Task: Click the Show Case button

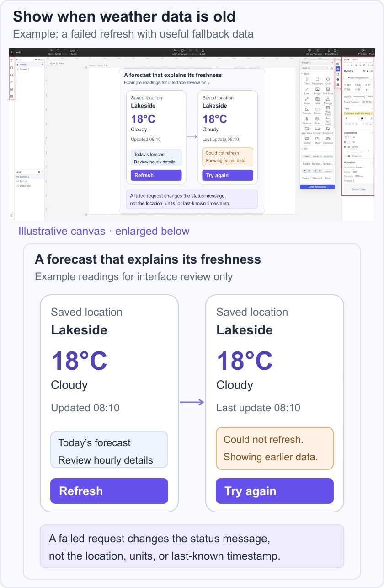Action: point(358,189)
